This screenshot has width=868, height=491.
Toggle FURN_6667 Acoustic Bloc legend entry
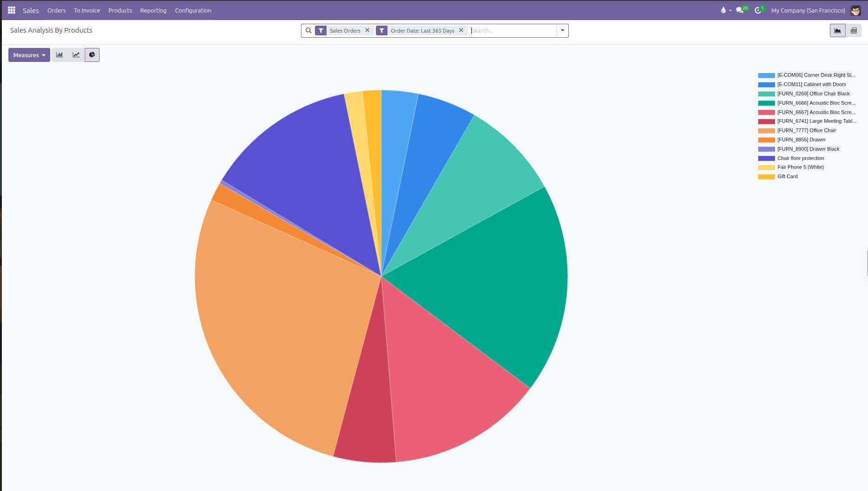coord(807,112)
